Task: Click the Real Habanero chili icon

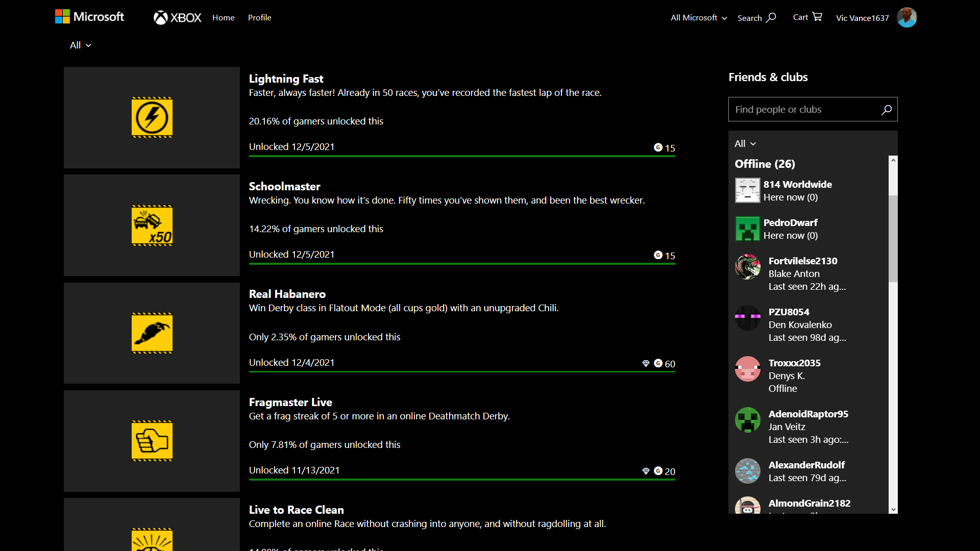Action: coord(152,333)
